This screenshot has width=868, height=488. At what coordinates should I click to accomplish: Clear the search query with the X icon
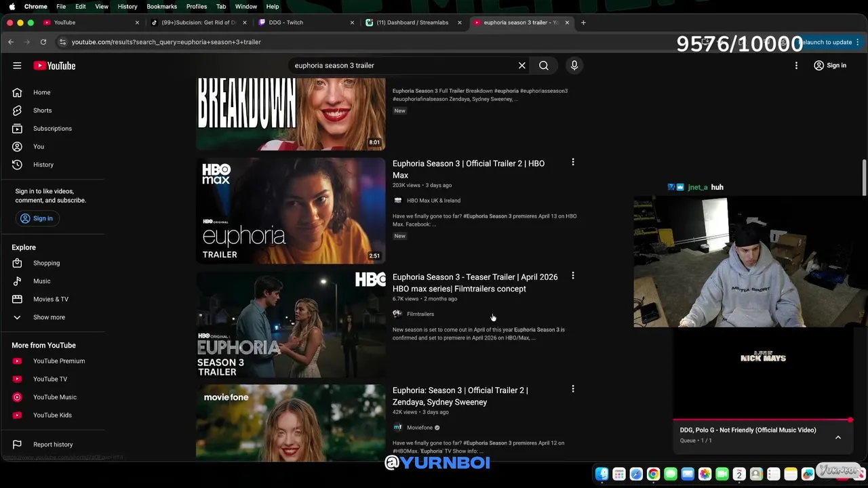522,66
